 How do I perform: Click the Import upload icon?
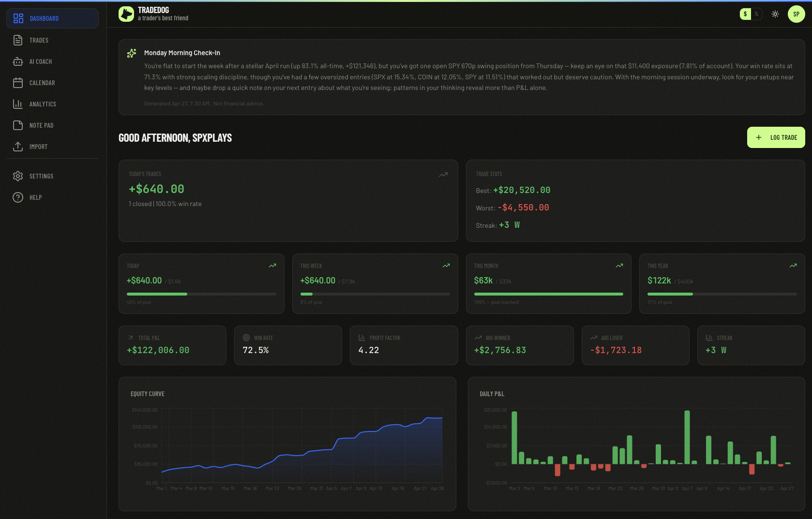point(18,147)
